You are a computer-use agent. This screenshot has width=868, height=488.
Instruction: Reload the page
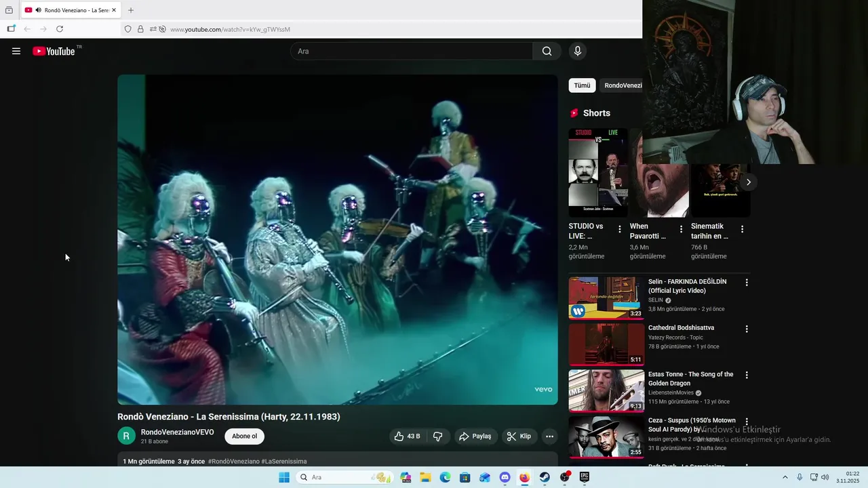click(60, 29)
